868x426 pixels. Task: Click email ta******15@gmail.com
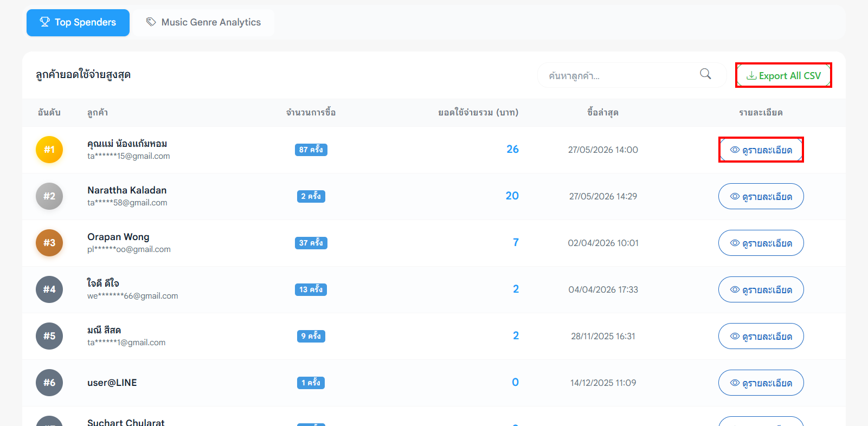click(128, 156)
